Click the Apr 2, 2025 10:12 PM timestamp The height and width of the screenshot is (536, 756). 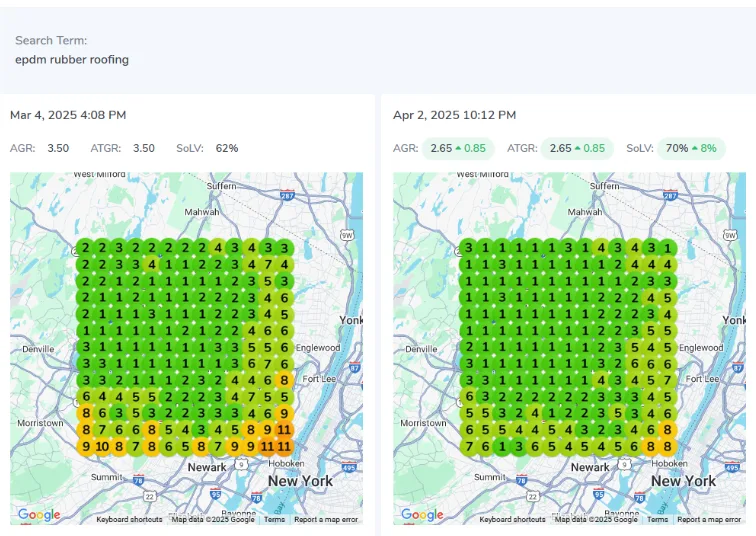[x=454, y=115]
